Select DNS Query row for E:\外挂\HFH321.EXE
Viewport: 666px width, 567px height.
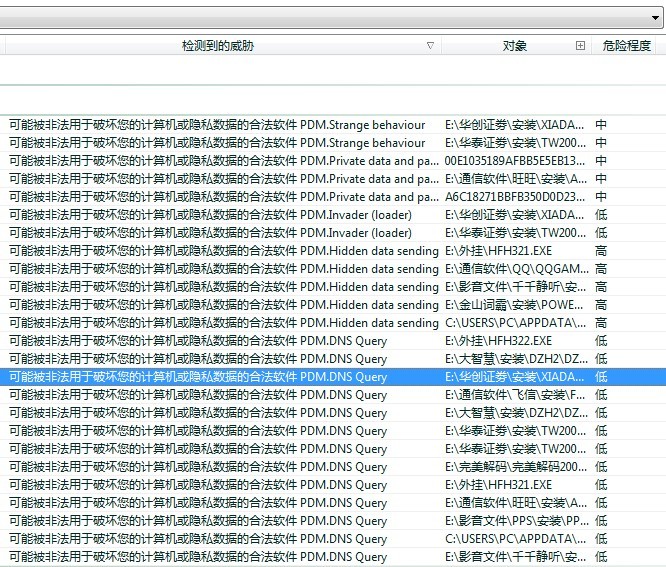pyautogui.click(x=333, y=485)
